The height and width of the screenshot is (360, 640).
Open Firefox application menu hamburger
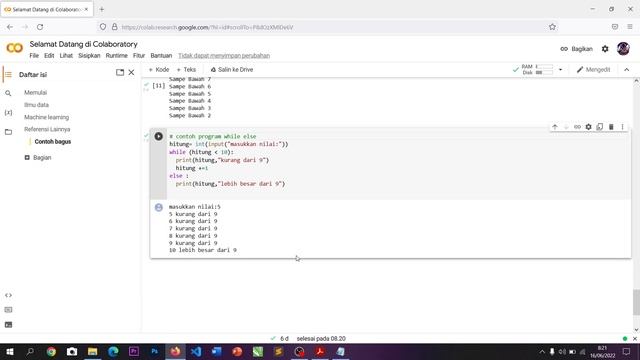click(630, 27)
